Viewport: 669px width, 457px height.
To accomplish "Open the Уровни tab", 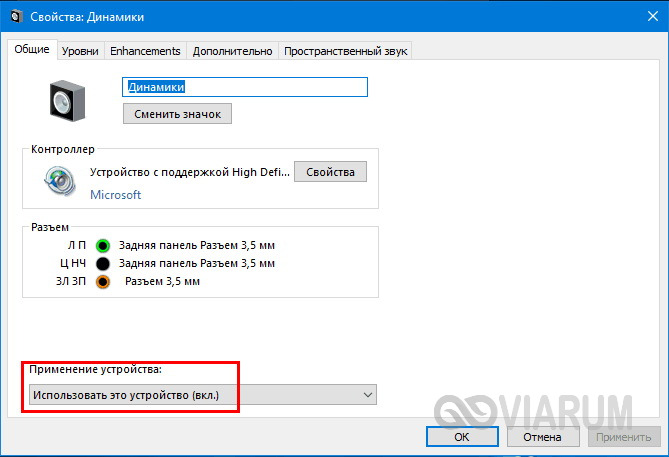I will tap(80, 51).
